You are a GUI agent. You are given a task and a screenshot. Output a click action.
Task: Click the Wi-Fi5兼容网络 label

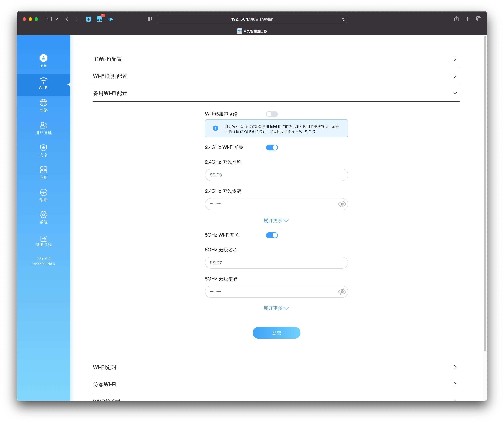[x=221, y=114]
